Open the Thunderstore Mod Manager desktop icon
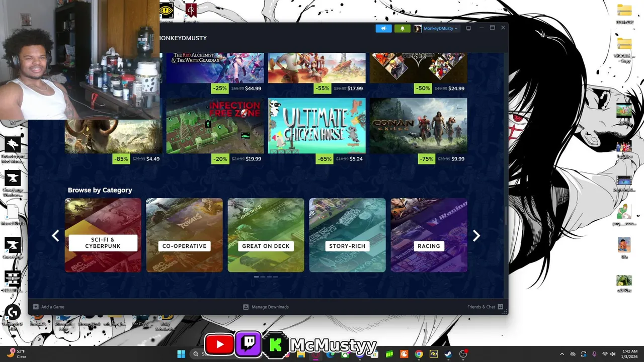 (x=13, y=149)
